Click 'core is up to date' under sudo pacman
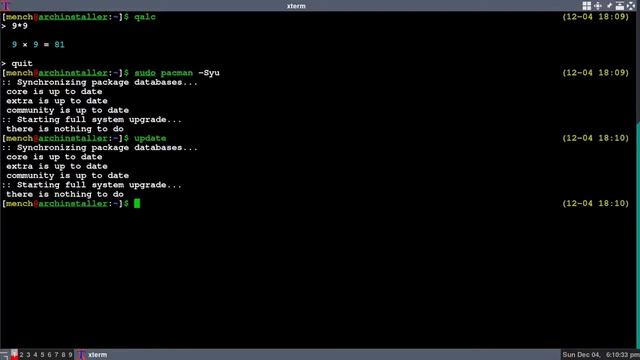The height and width of the screenshot is (360, 640). [54, 91]
